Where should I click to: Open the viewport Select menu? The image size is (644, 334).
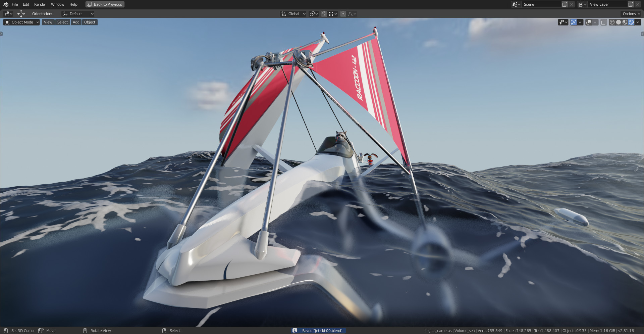click(x=62, y=22)
